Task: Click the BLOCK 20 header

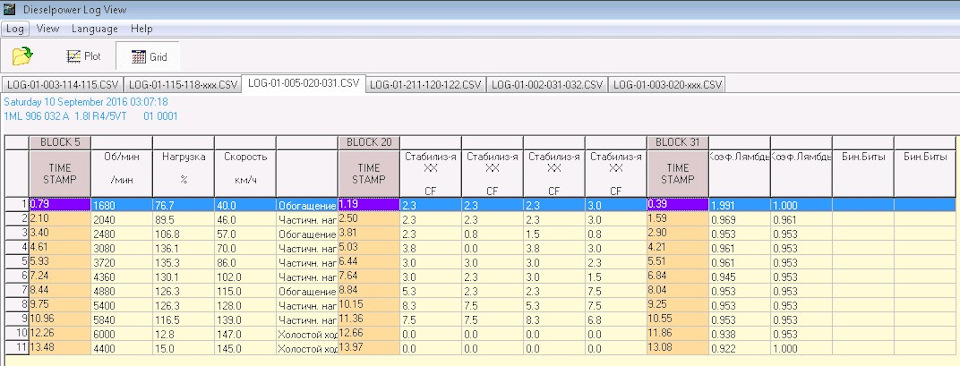Action: pyautogui.click(x=369, y=142)
